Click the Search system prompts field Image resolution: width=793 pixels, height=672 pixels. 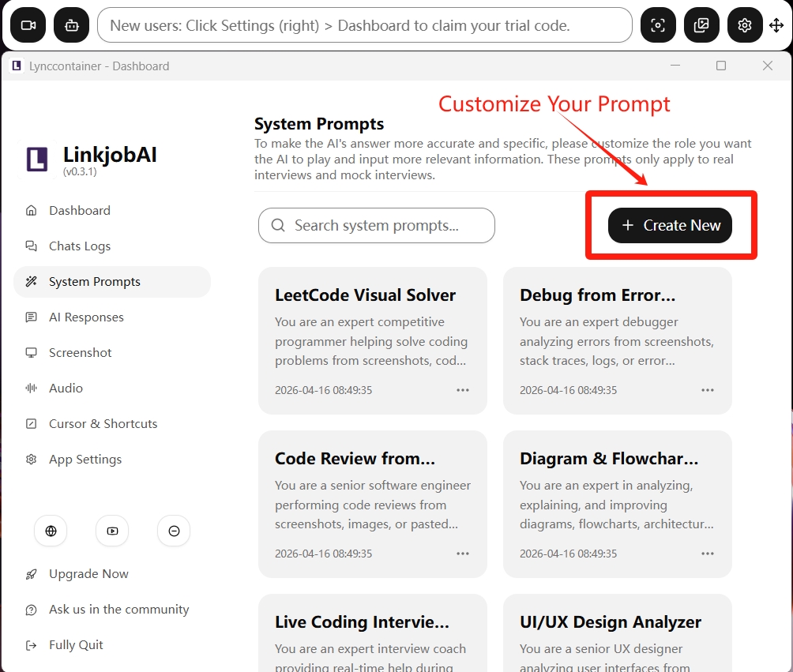coord(376,226)
